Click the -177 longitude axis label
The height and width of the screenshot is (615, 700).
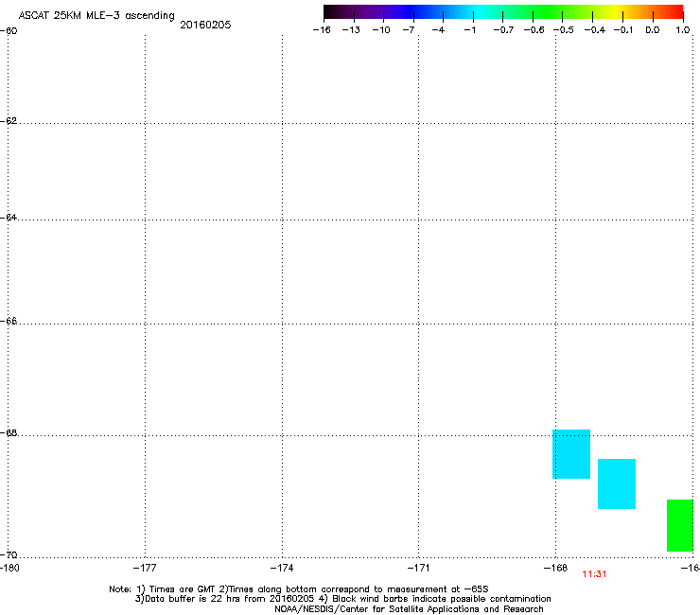point(145,568)
